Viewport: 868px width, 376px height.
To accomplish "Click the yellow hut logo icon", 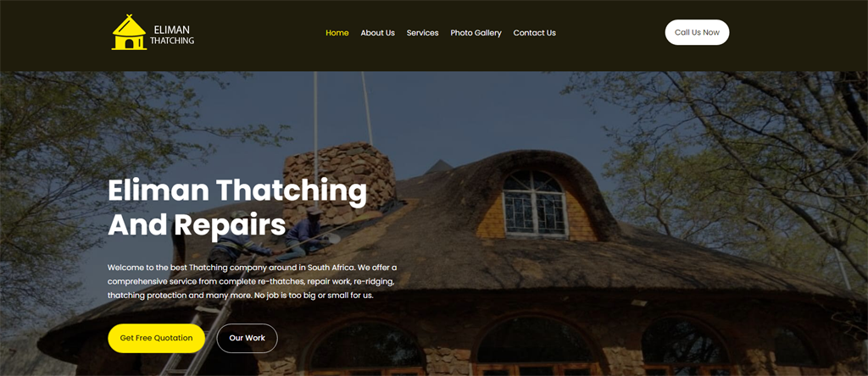I will [129, 33].
